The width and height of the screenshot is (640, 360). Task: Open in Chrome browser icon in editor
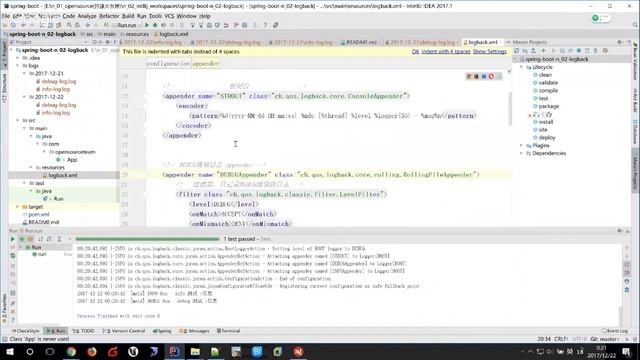click(469, 76)
